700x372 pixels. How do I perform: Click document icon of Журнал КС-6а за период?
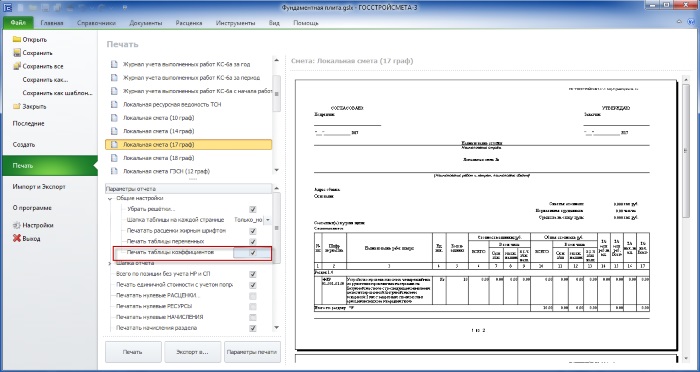(x=114, y=78)
